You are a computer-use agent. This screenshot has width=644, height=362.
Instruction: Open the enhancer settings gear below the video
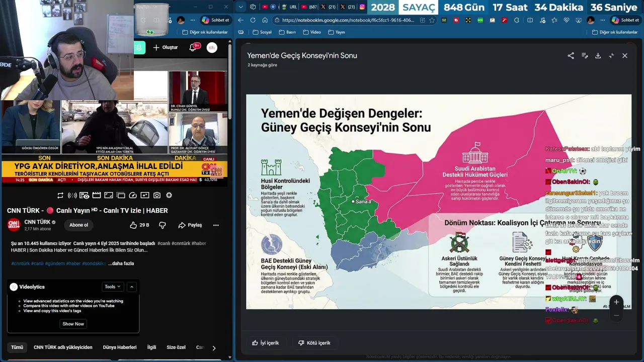169,195
